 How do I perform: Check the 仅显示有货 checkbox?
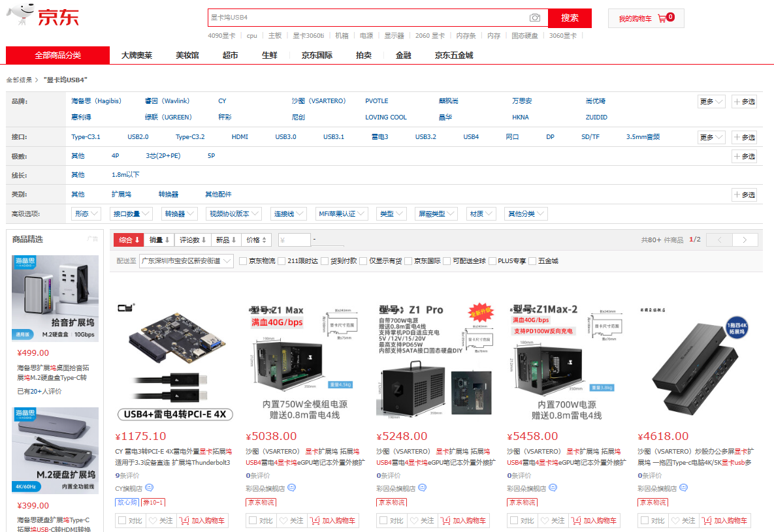click(x=363, y=261)
